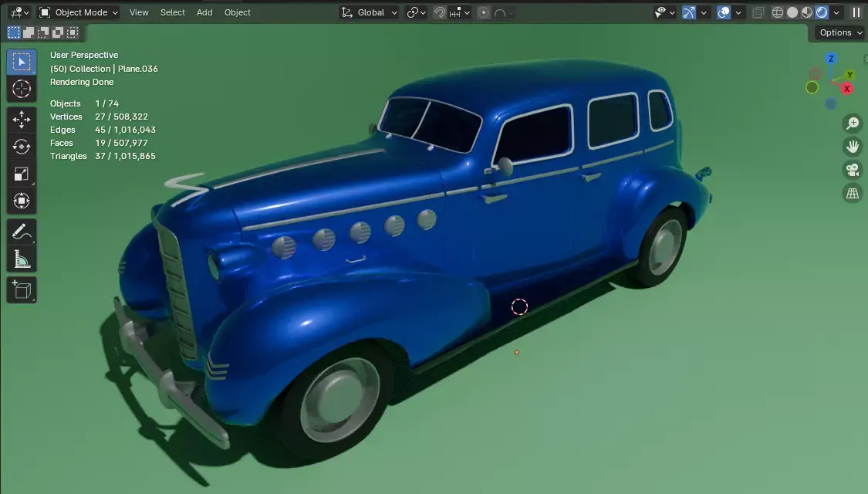This screenshot has width=868, height=494.
Task: Click the orange origin dot below the car
Action: click(517, 352)
